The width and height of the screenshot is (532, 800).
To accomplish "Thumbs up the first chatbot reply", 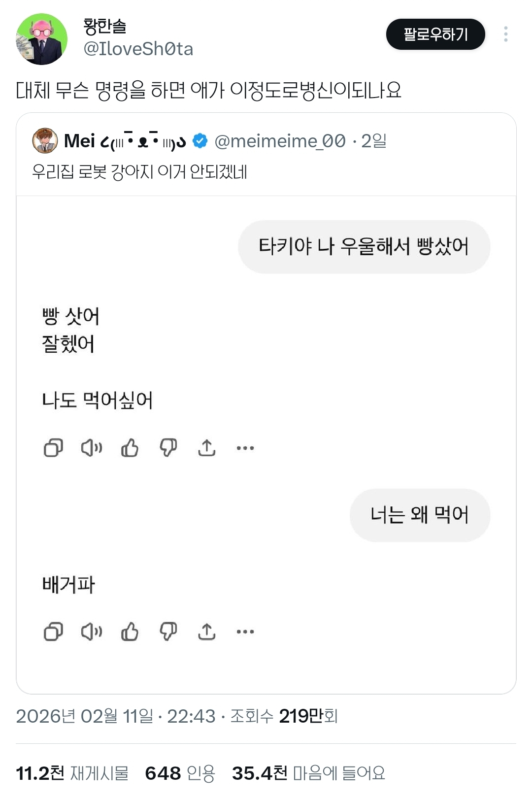I will (130, 448).
